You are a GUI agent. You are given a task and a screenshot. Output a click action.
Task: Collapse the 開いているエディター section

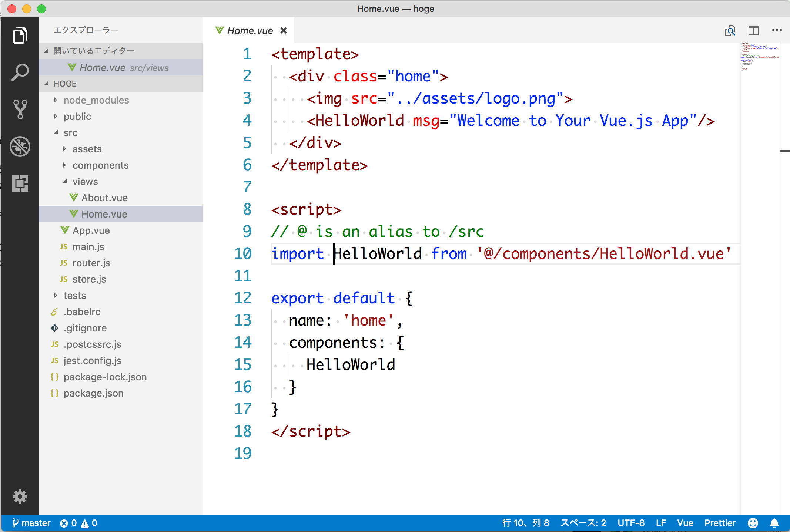tap(121, 51)
